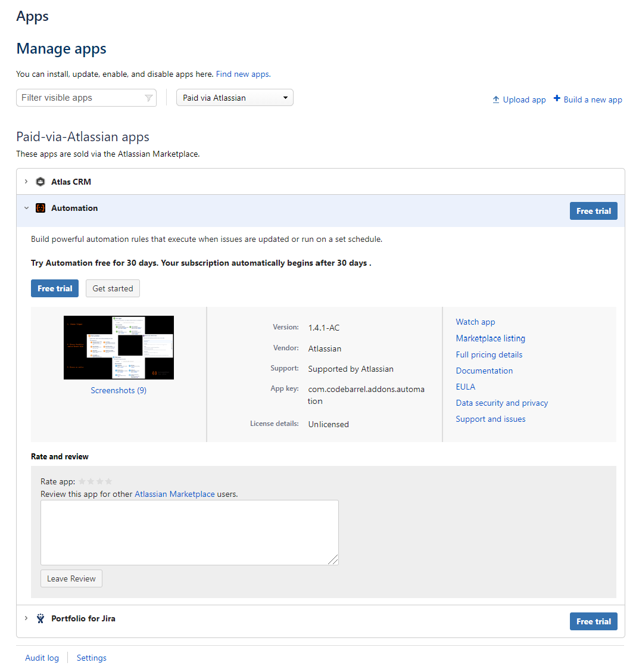Rate the app four stars
This screenshot has height=672, width=636.
108,481
